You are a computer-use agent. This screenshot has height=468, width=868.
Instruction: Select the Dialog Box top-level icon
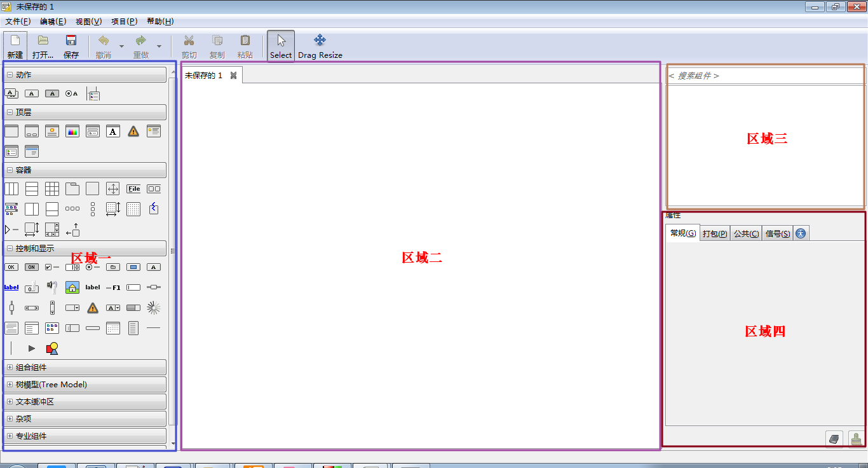(x=32, y=131)
